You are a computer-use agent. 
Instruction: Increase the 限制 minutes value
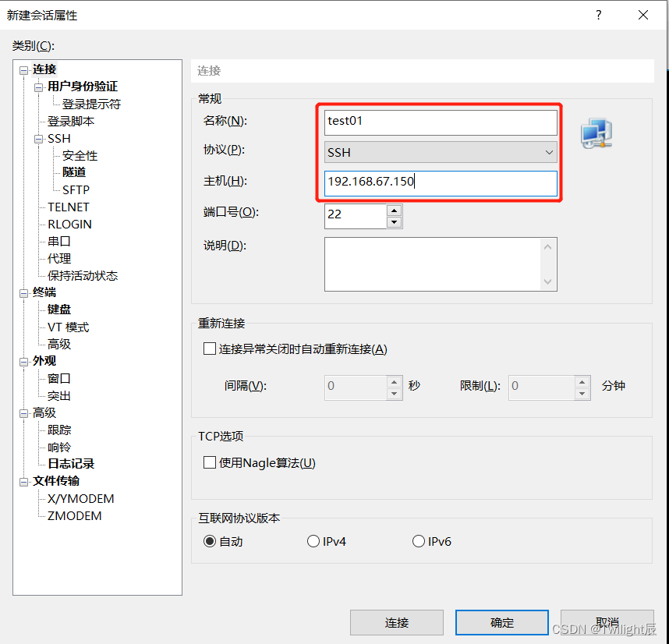pos(582,382)
